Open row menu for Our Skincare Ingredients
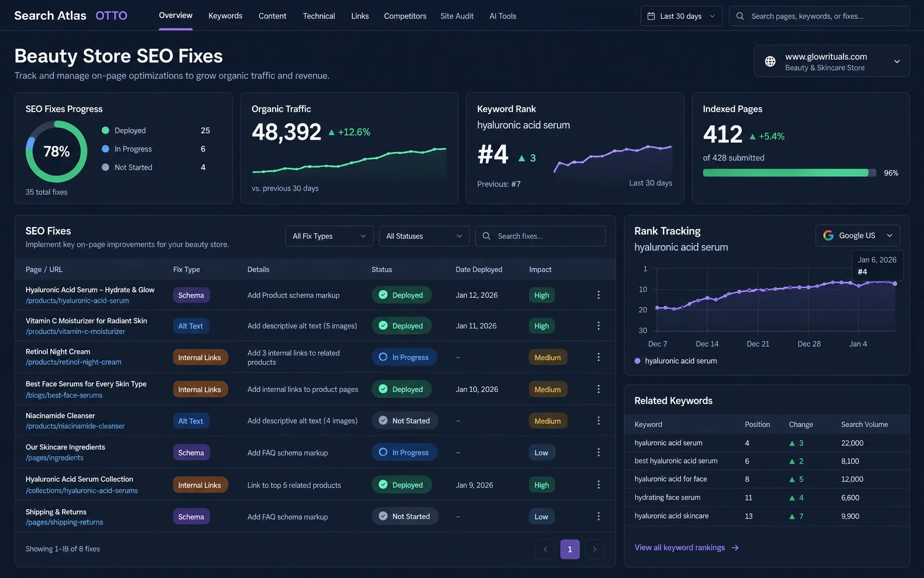The width and height of the screenshot is (924, 578). [x=598, y=452]
